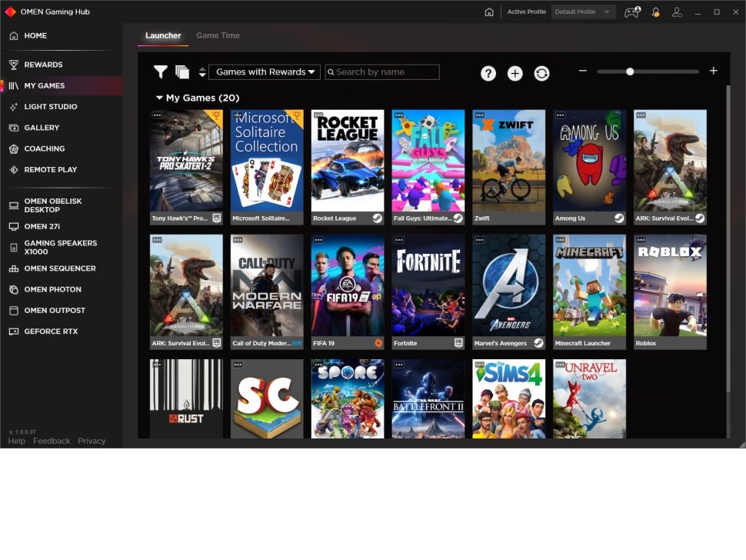Click the Privacy link
Screen dimensions: 746x560
pos(92,441)
